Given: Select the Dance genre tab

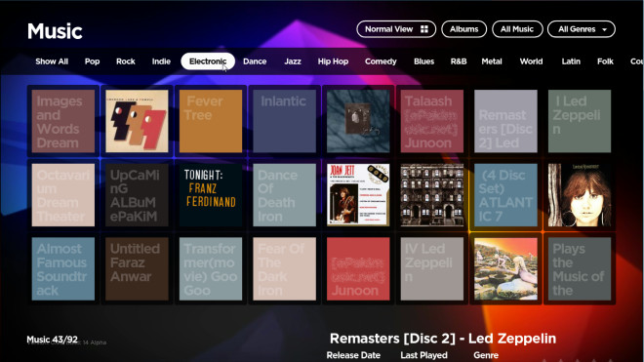Looking at the screenshot, I should pos(255,61).
